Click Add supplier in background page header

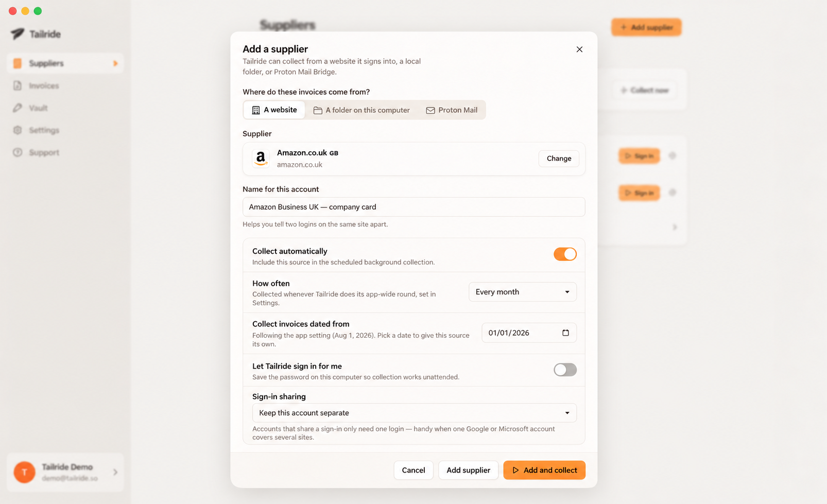click(x=646, y=27)
